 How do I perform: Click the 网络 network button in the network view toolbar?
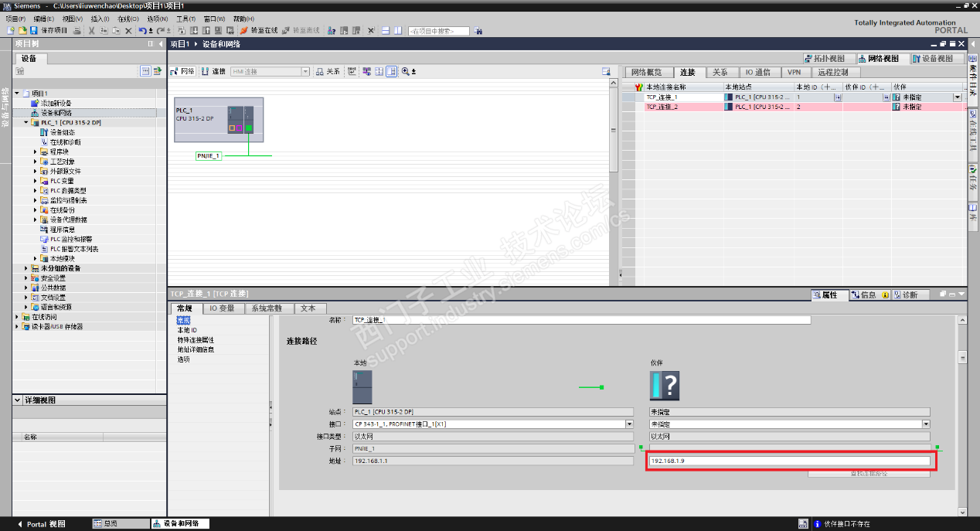[x=182, y=71]
